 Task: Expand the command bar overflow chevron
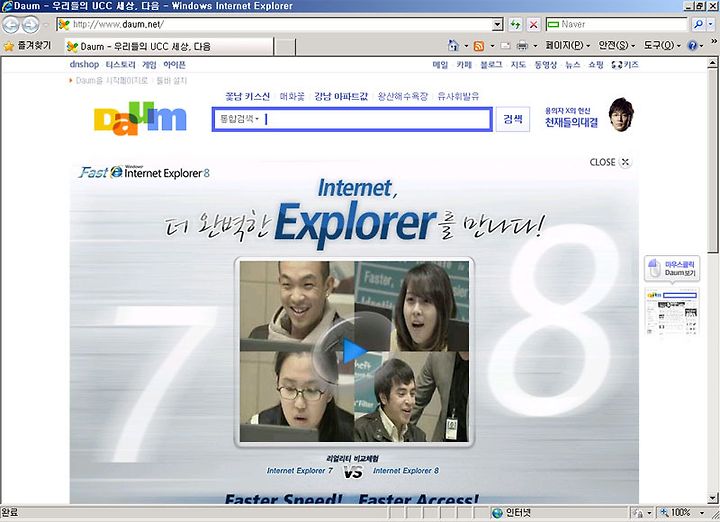click(x=714, y=42)
